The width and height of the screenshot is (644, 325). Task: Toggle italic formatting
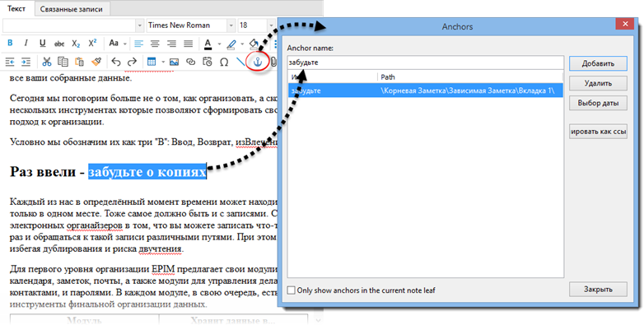click(26, 43)
